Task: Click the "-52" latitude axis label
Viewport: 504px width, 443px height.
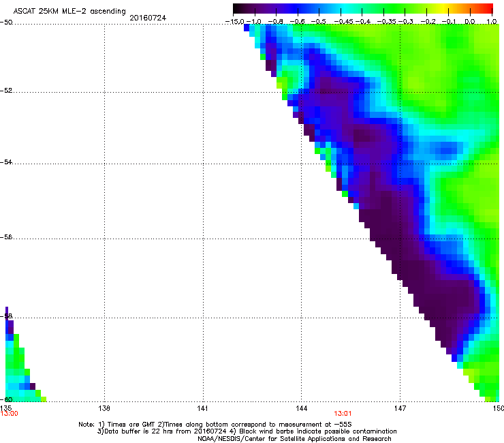Action: (6, 91)
